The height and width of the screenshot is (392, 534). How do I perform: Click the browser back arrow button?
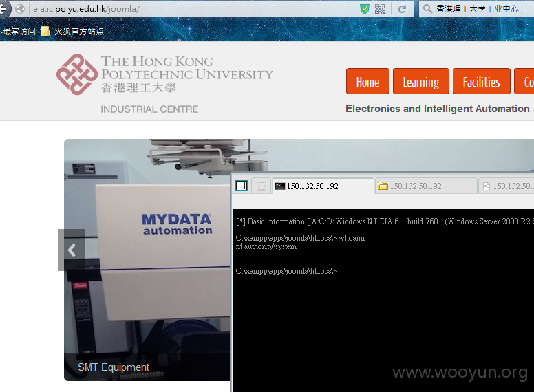coord(3,8)
